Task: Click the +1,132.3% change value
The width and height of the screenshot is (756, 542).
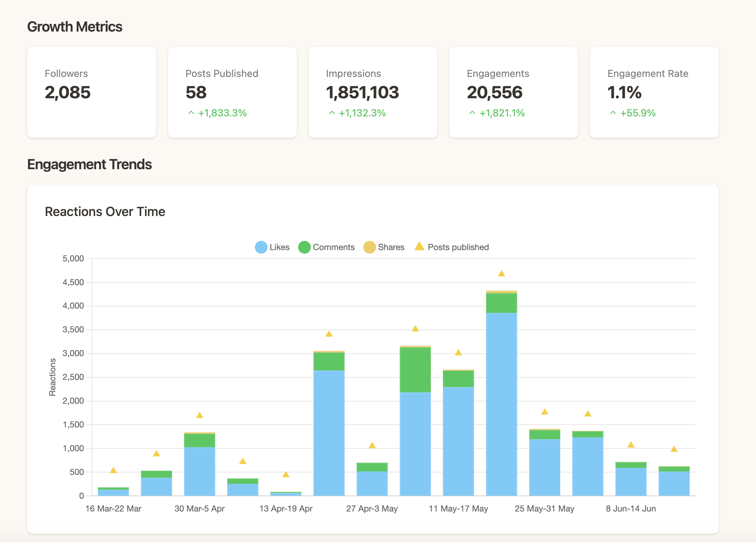Action: (362, 113)
